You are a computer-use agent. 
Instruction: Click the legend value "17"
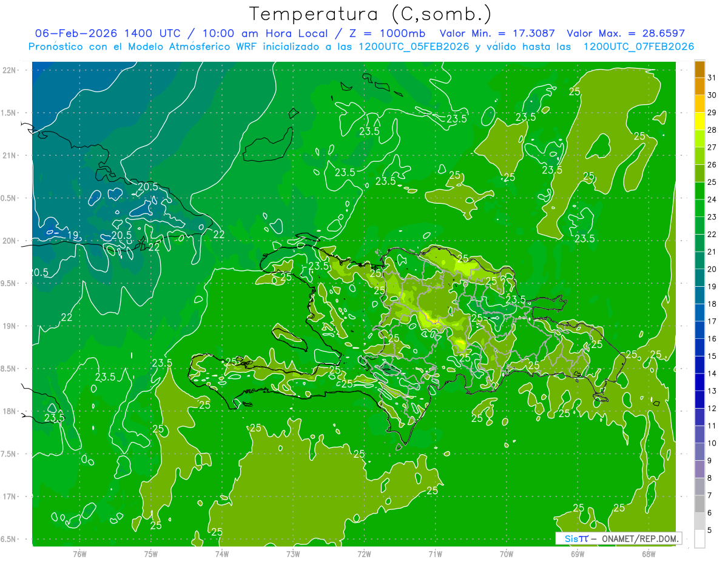point(712,321)
